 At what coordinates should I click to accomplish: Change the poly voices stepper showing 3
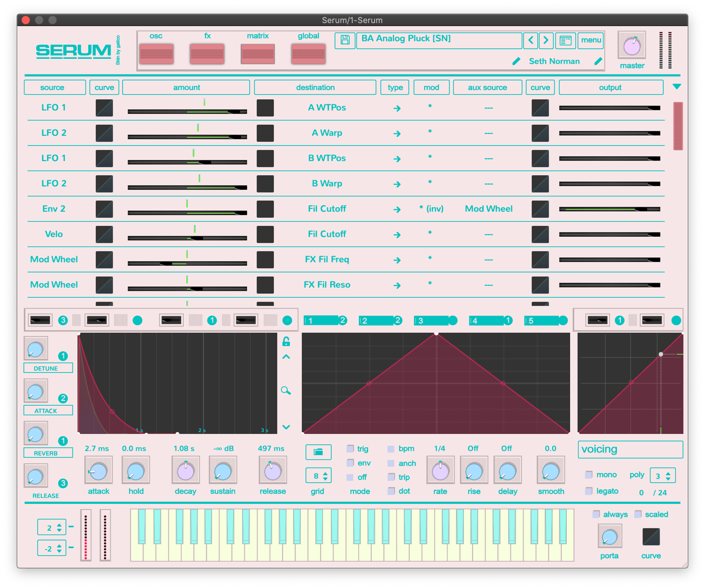[x=663, y=476]
